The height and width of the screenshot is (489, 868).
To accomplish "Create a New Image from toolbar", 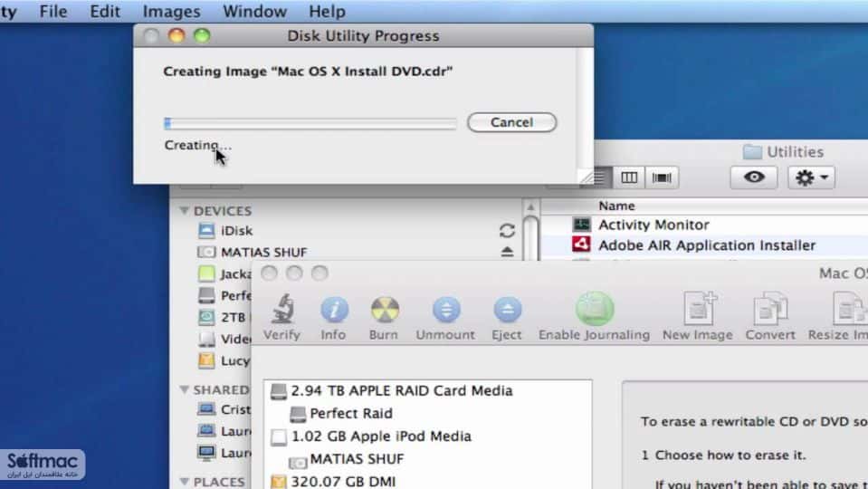I will coord(699,308).
